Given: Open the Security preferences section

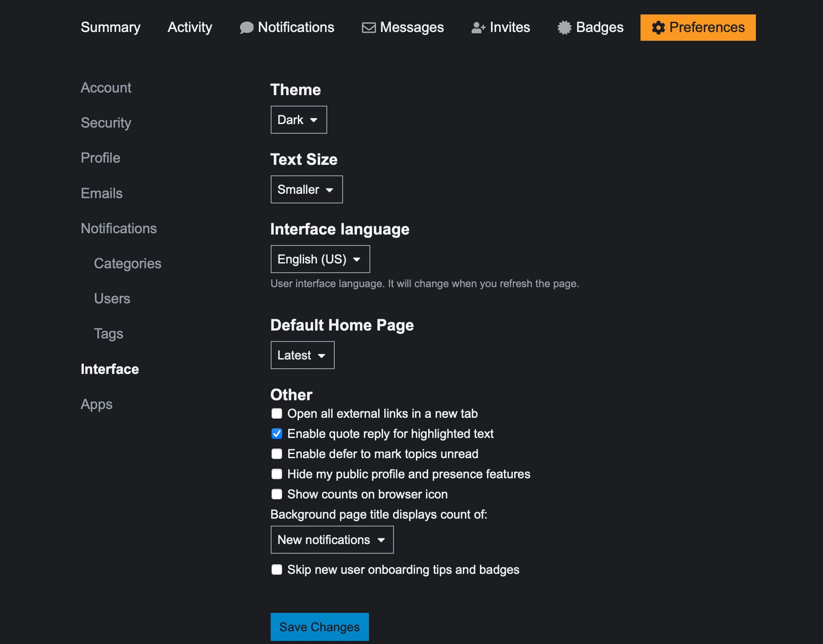Looking at the screenshot, I should pyautogui.click(x=106, y=123).
